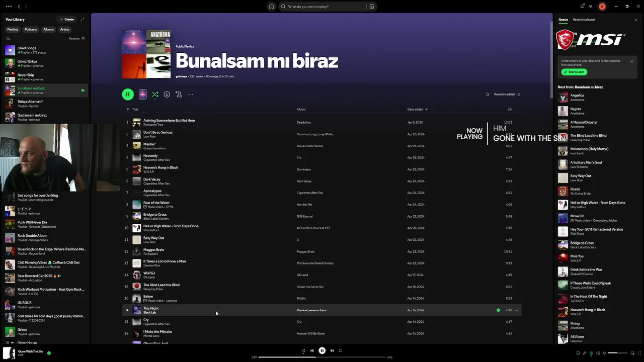The width and height of the screenshot is (644, 362).
Task: Open the Connect to a device icon
Action: tap(598, 353)
